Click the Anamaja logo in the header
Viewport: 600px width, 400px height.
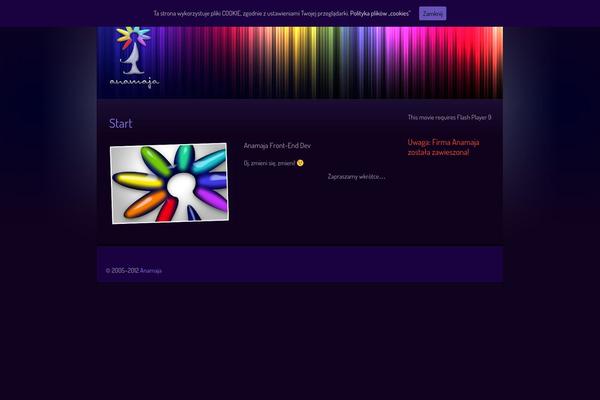[x=134, y=57]
